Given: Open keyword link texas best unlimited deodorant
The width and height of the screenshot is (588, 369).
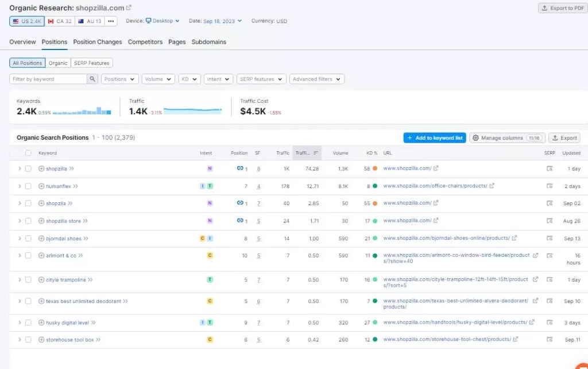Looking at the screenshot, I should click(83, 301).
